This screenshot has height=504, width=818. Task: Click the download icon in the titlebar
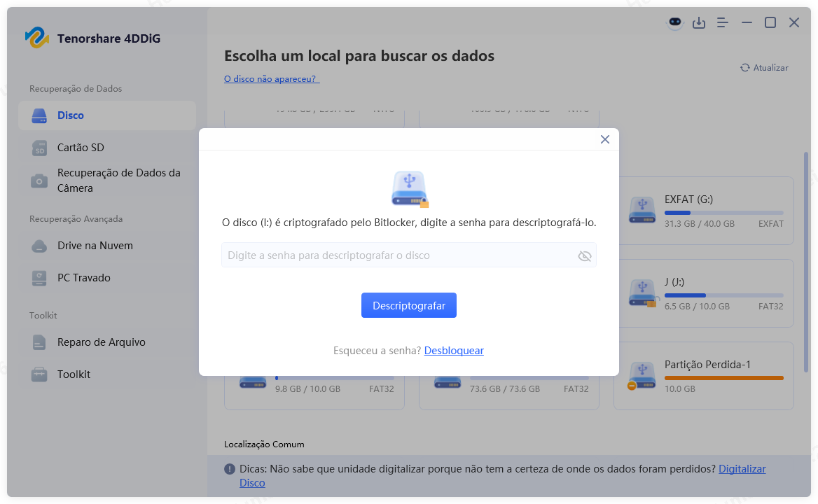(x=698, y=22)
